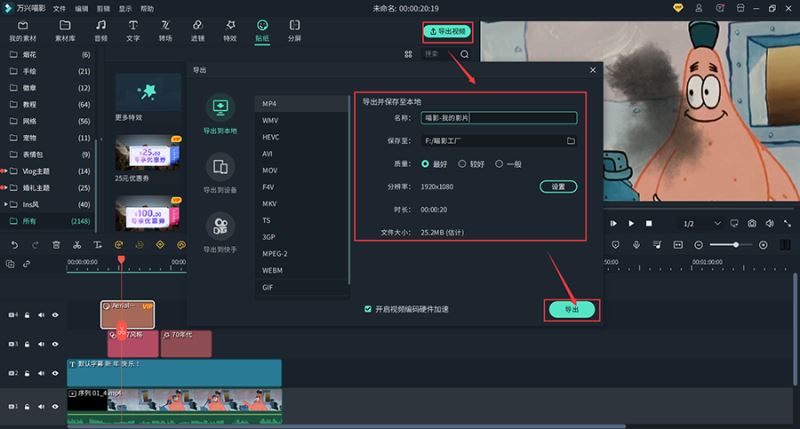The height and width of the screenshot is (429, 800).
Task: Click the add text T icon in timeline toolbar
Action: click(x=97, y=245)
